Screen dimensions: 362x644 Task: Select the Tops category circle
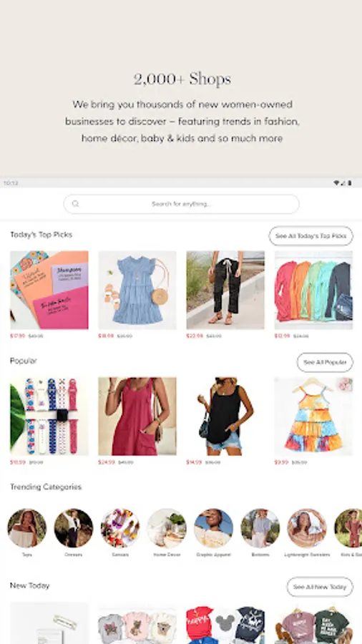pyautogui.click(x=27, y=528)
